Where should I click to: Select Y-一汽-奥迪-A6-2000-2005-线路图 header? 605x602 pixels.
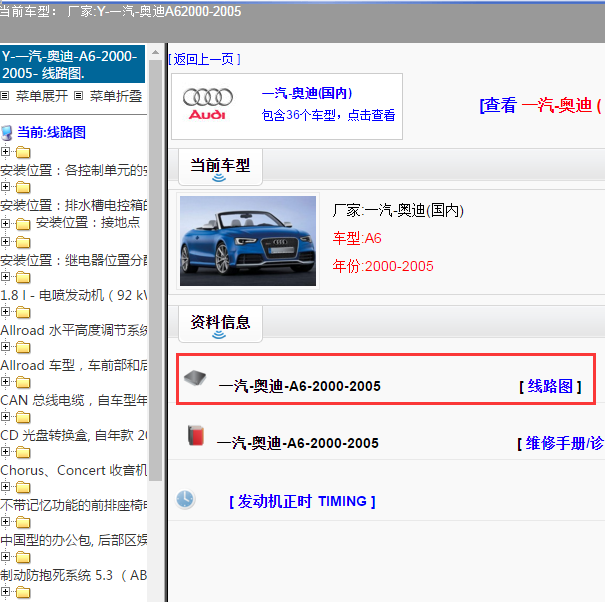coord(73,64)
